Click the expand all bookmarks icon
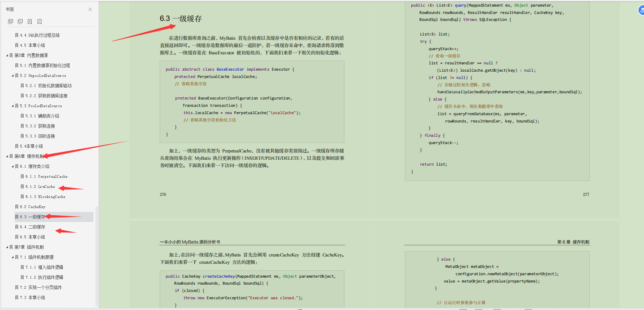This screenshot has width=644, height=310. 10,22
